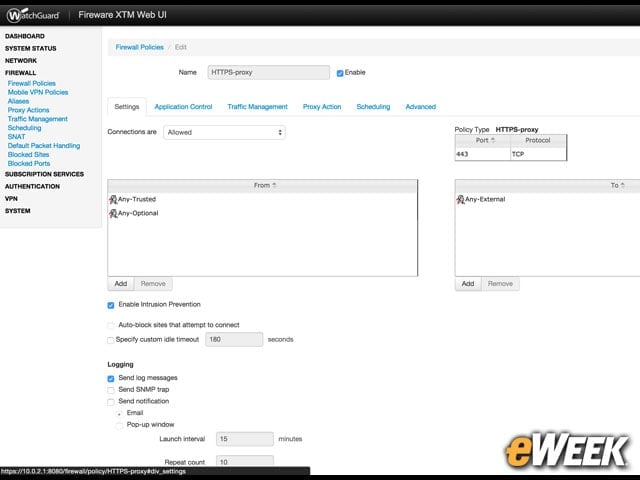
Task: Select the Pop-up window radio button
Action: click(119, 426)
